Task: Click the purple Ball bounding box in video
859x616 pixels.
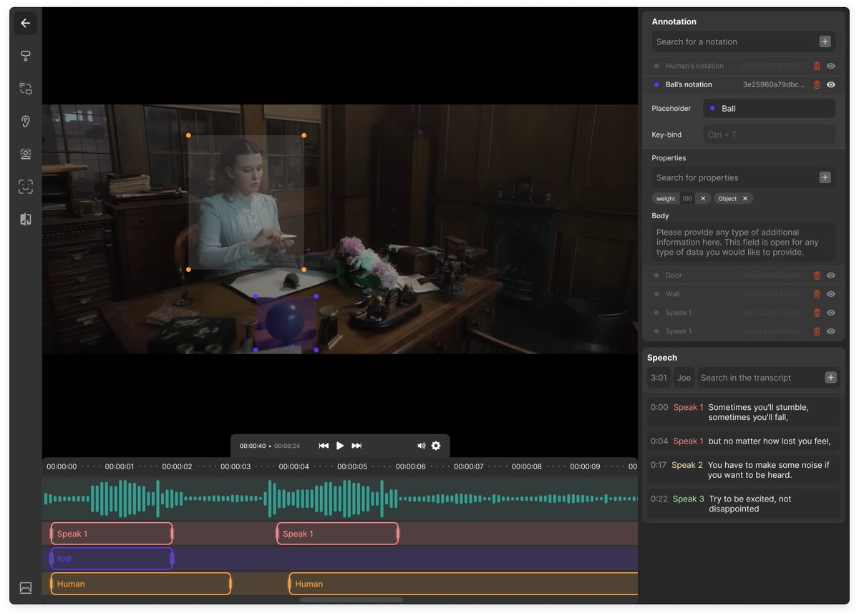Action: 286,323
